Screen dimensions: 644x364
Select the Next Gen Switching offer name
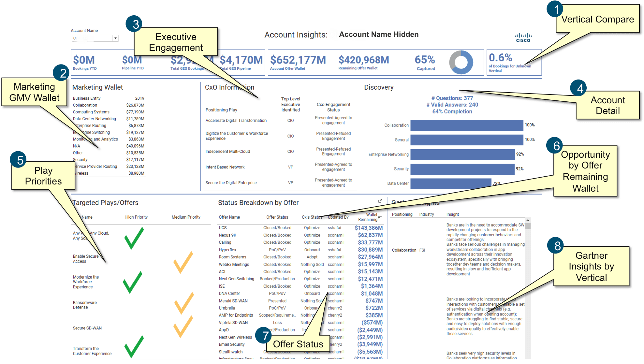237,279
